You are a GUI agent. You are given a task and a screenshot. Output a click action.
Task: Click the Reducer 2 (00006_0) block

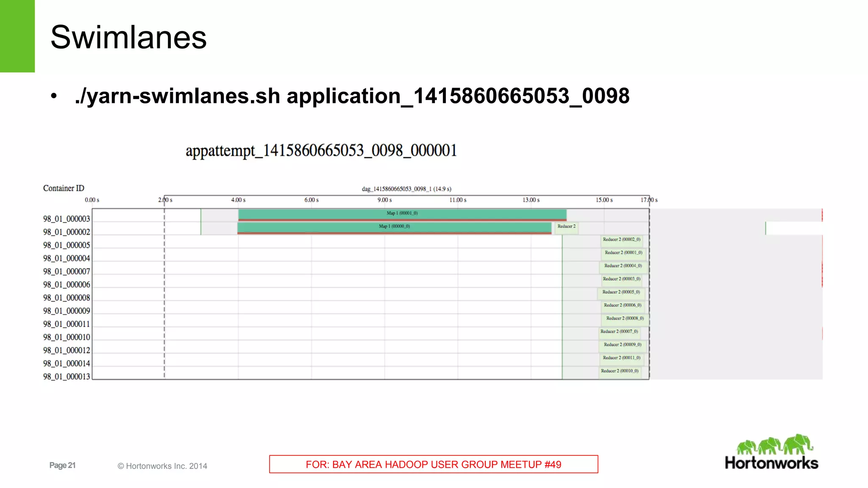tap(623, 306)
